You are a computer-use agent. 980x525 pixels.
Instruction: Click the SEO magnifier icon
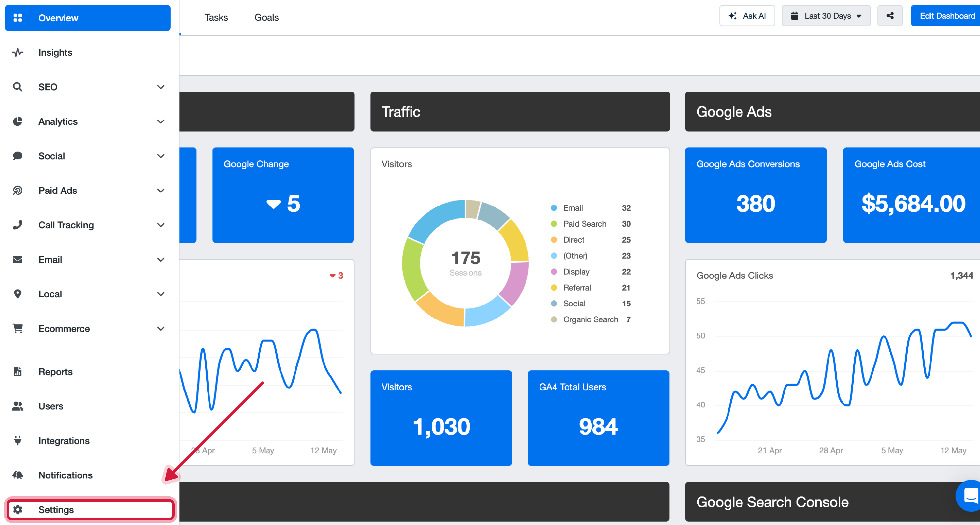pyautogui.click(x=18, y=87)
